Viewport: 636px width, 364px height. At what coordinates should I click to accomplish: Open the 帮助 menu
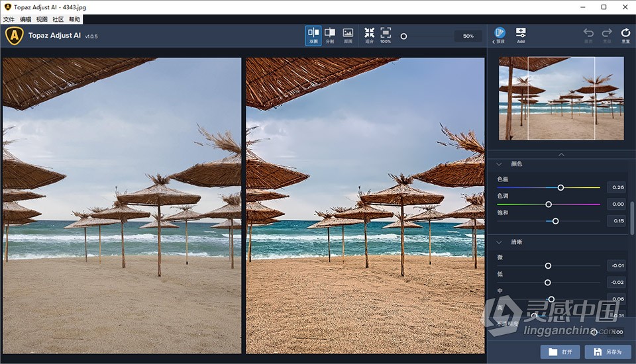tap(74, 19)
